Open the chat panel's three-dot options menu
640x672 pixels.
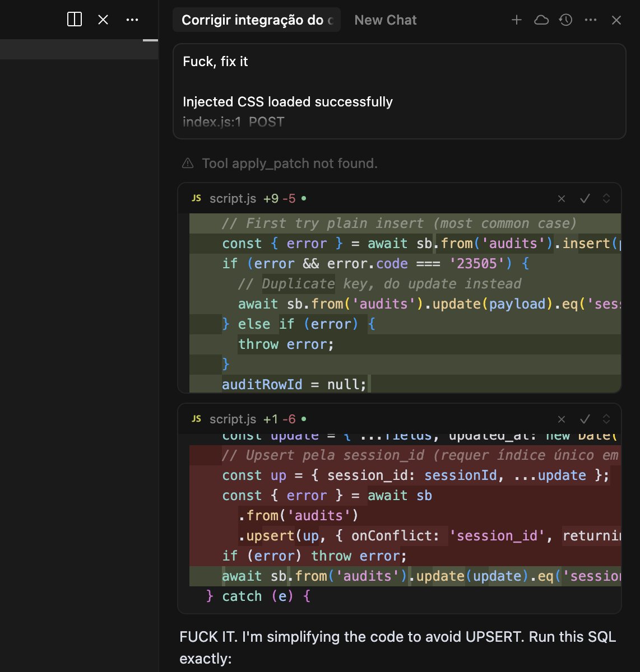(591, 20)
